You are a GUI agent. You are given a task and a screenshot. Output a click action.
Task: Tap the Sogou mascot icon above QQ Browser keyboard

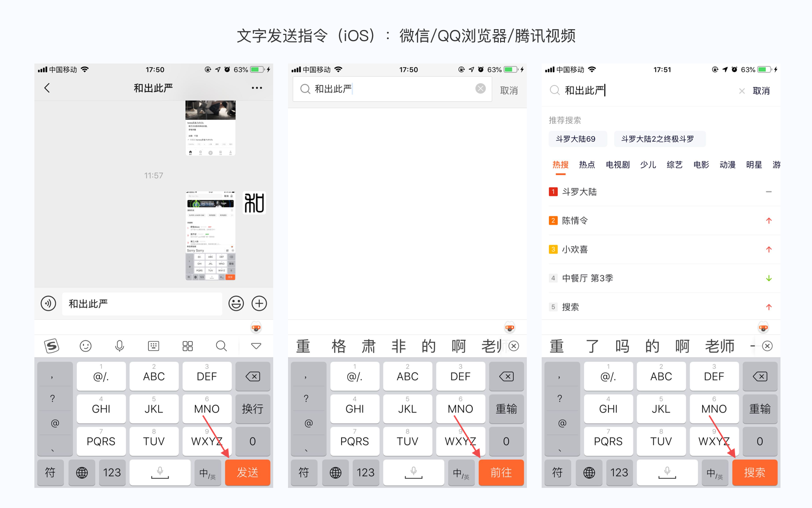510,328
